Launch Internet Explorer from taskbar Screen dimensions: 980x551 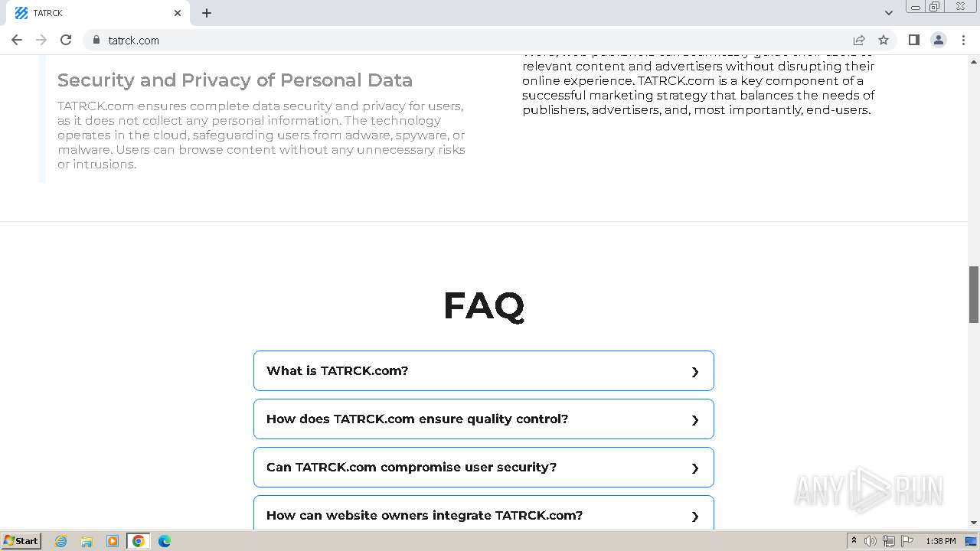click(x=61, y=541)
